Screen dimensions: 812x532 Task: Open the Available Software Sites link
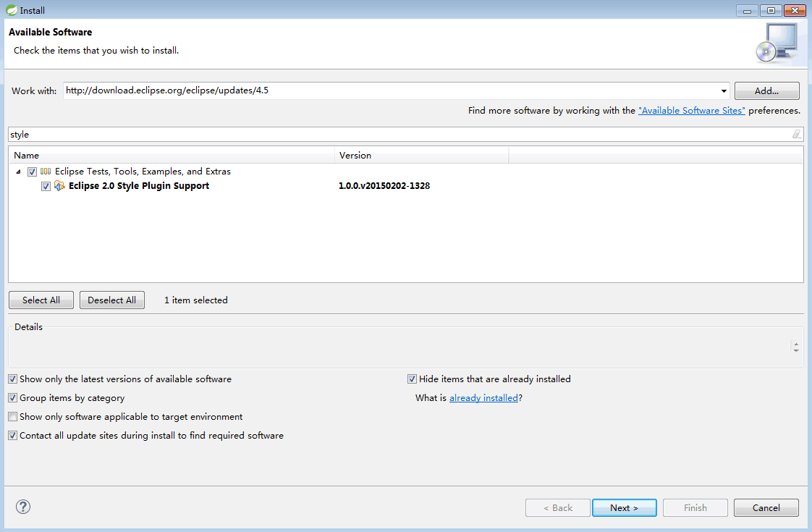coord(691,110)
